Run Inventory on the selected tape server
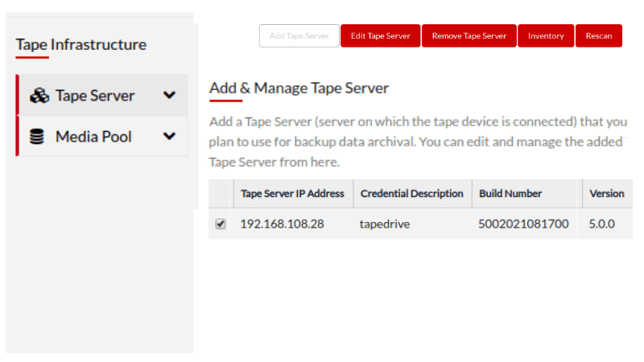Image resolution: width=644 pixels, height=362 pixels. [546, 36]
